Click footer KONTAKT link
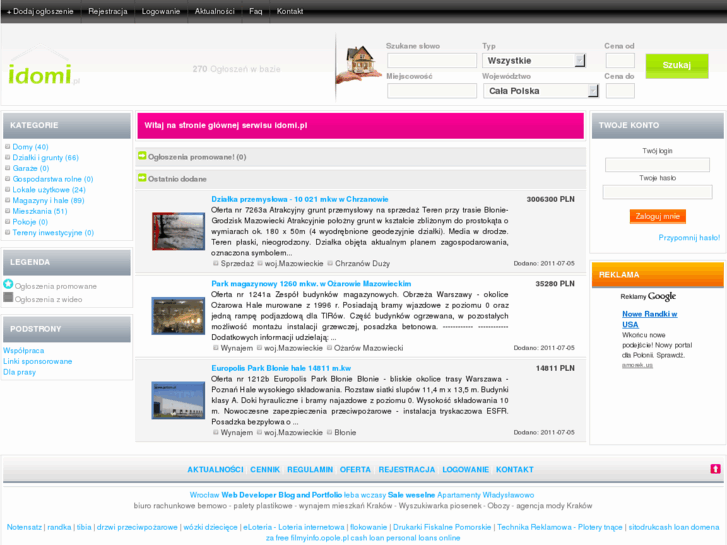 click(515, 469)
